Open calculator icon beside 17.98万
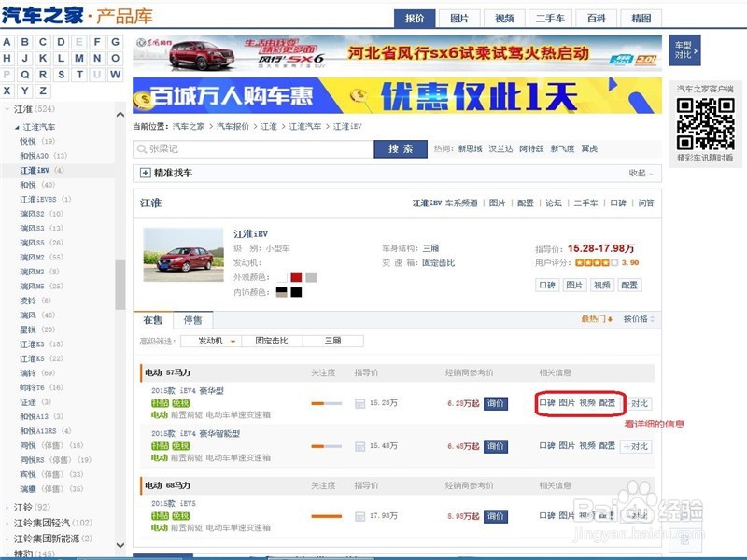 [359, 517]
